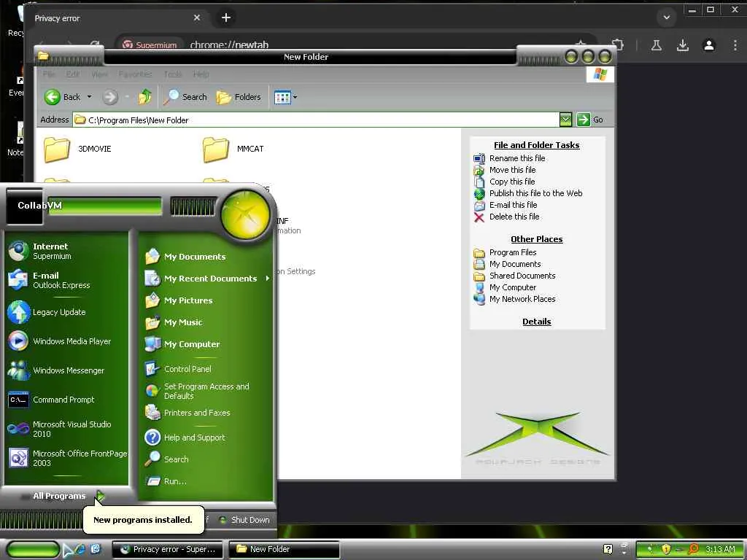Open Legacy Update from Start menu
The width and height of the screenshot is (747, 560).
coord(66,312)
